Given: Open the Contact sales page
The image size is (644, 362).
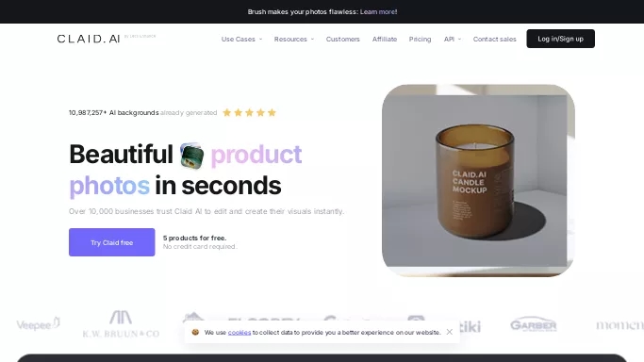Looking at the screenshot, I should click(494, 39).
